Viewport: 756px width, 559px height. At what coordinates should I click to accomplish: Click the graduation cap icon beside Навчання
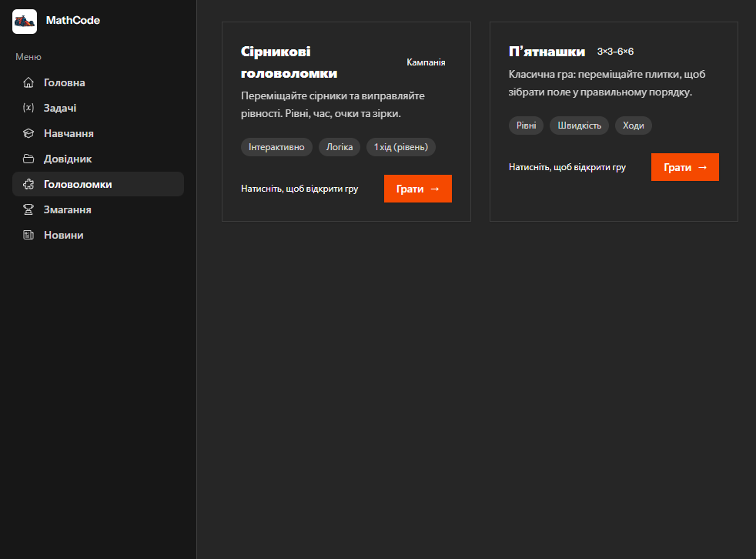click(x=28, y=133)
